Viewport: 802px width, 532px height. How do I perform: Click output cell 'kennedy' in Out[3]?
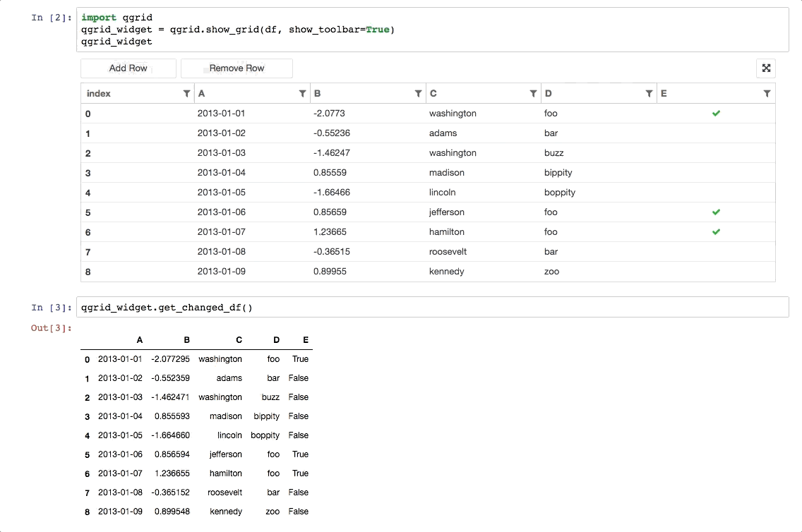(226, 512)
